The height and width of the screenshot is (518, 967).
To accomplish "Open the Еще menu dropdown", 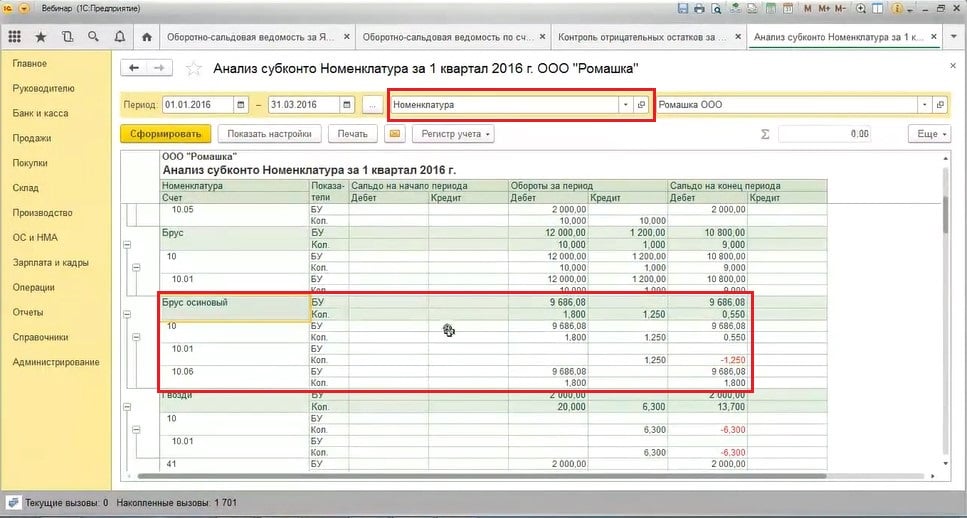I will (x=928, y=133).
